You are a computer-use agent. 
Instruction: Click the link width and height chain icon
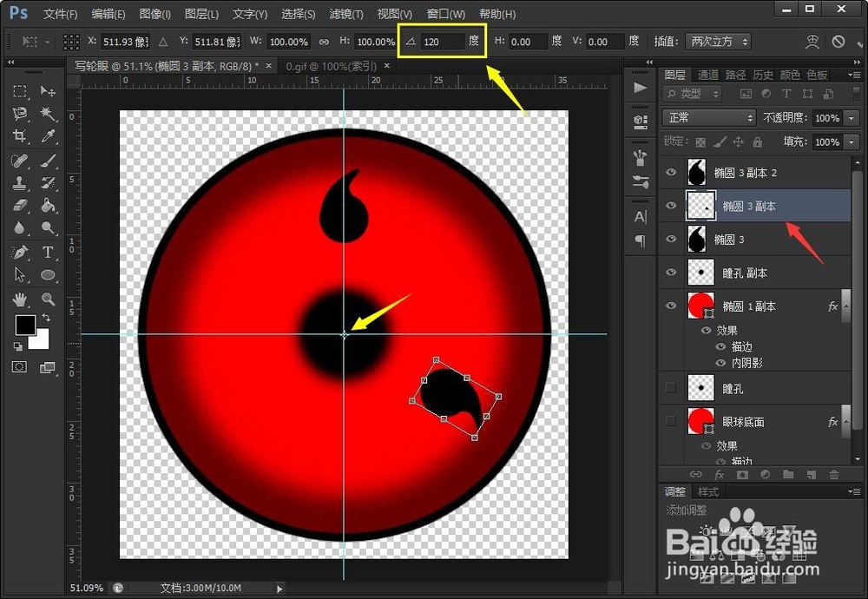[324, 42]
